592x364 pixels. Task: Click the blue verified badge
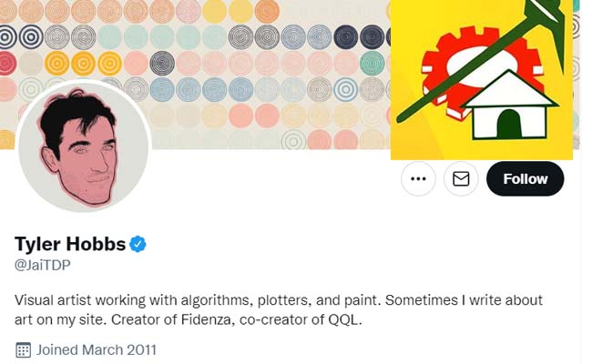(138, 244)
